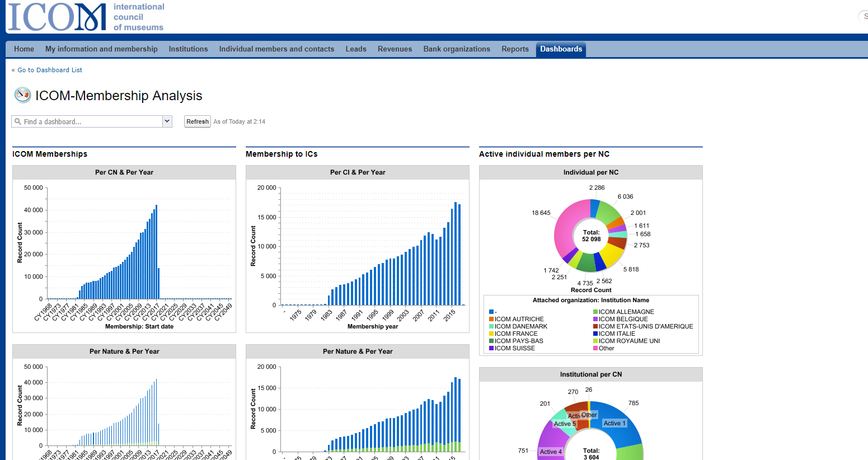
Task: Open ICOM Memberships Per Nature & Per Year
Action: coord(124,351)
